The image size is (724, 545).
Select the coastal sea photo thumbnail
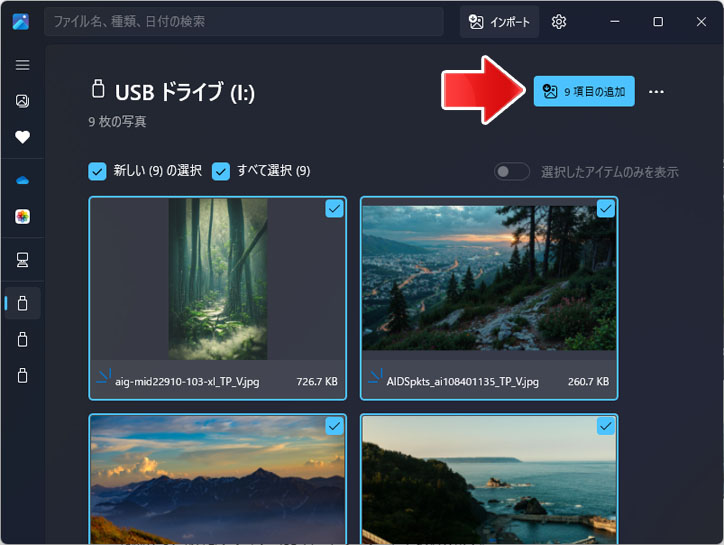(x=489, y=480)
